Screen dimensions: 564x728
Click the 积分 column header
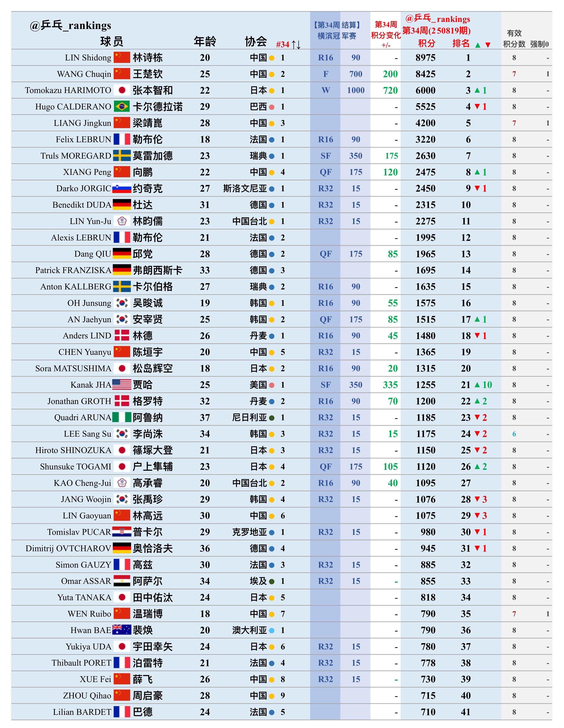(426, 43)
